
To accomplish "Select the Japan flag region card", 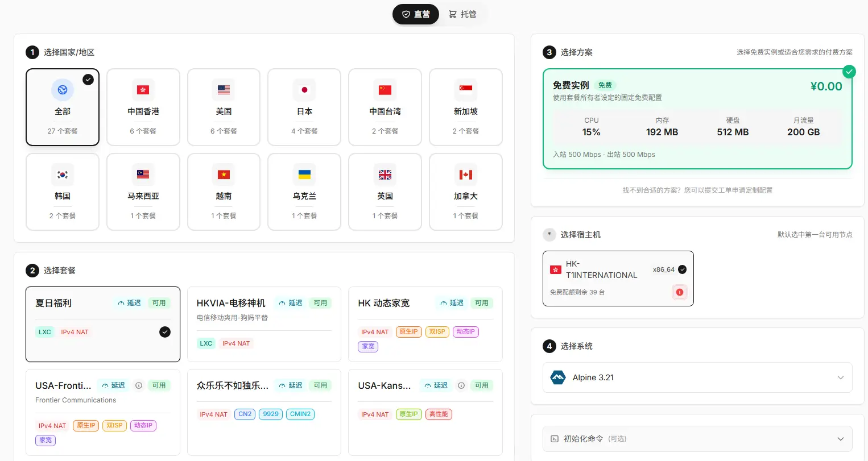I will click(x=304, y=107).
